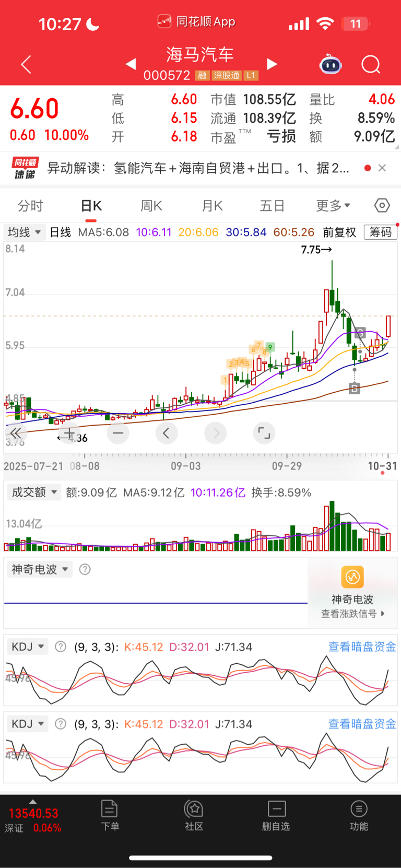
Task: Open the robot AI assistant icon
Action: coord(331,64)
